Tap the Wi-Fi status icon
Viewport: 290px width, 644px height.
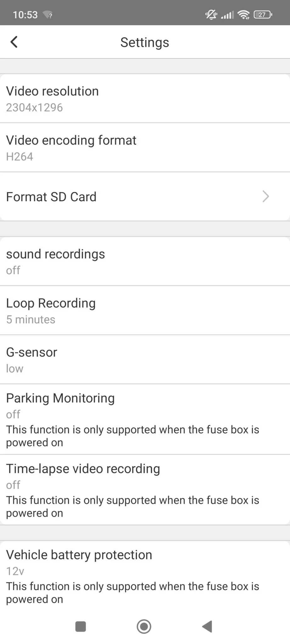coord(243,14)
